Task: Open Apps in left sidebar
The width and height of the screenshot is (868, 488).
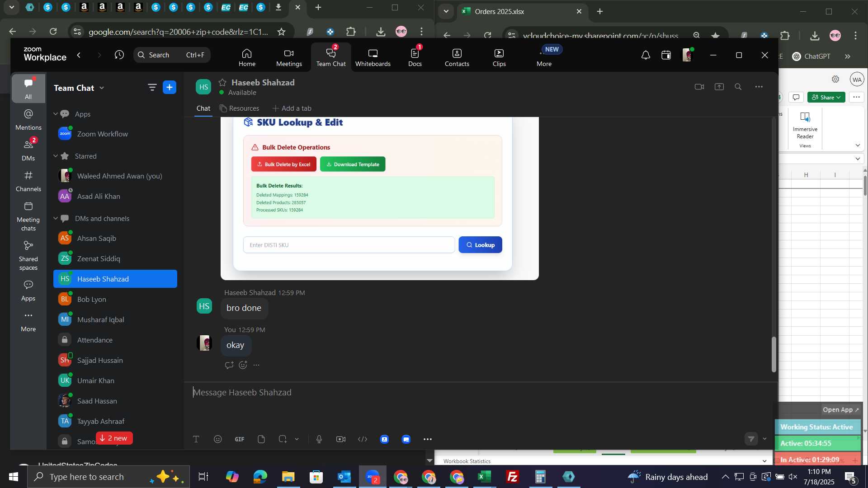Action: point(28,291)
